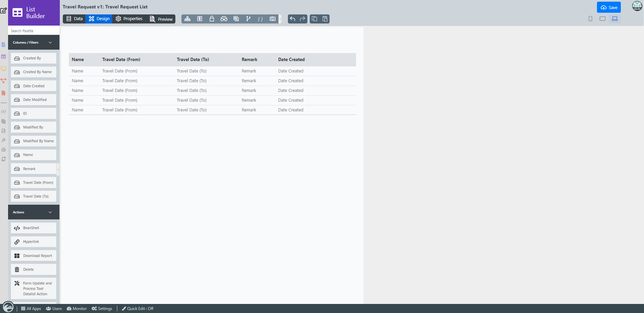Select the Hyperlink action item
The width and height of the screenshot is (644, 313).
coord(34,242)
